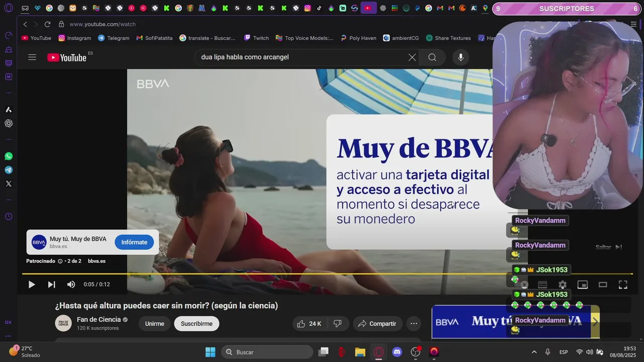Clear the search query text
The width and height of the screenshot is (644, 362).
[x=412, y=57]
